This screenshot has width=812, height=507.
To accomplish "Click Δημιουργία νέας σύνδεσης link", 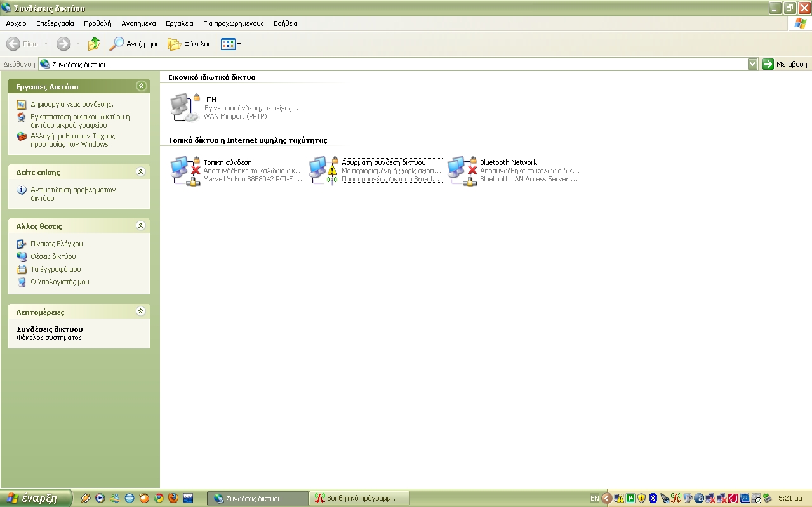I will click(72, 104).
